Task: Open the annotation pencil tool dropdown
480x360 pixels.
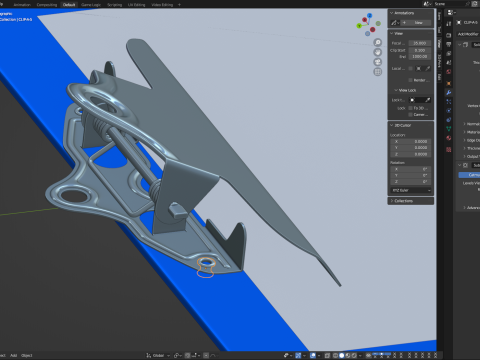Action: tap(395, 23)
